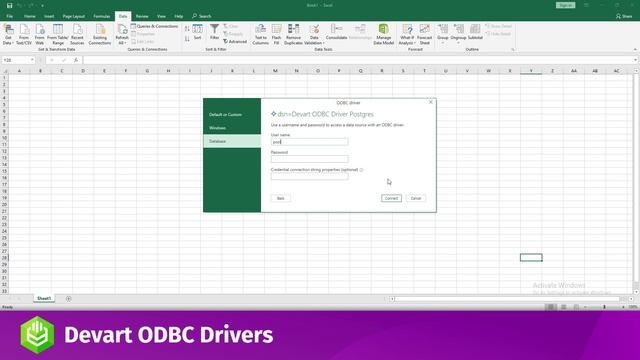Import data From Text/CSV
This screenshot has height=360, width=640.
pos(24,34)
